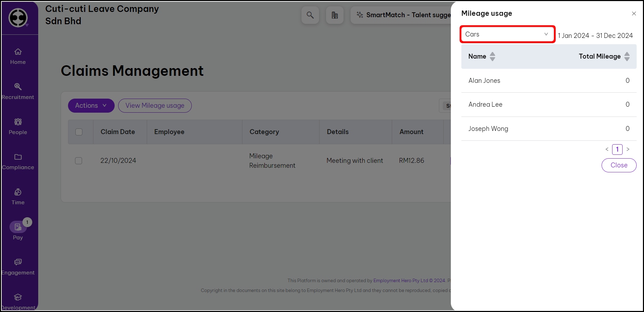Image resolution: width=644 pixels, height=312 pixels.
Task: Sort by Total Mileage column
Action: coord(627,57)
